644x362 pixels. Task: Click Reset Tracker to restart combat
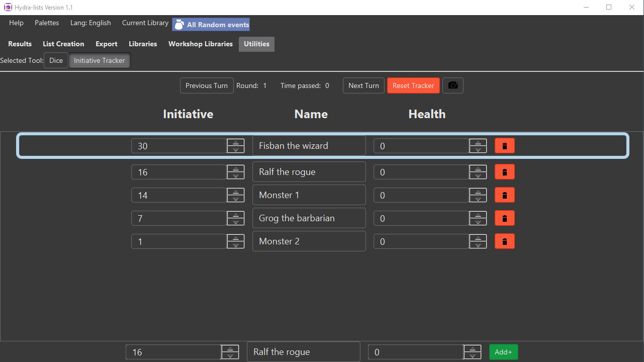(413, 85)
